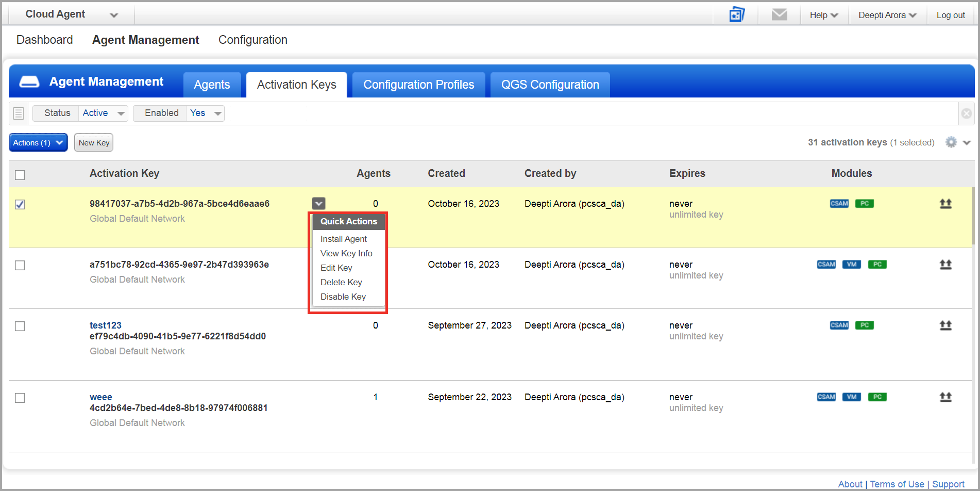This screenshot has height=491, width=980.
Task: Expand the arrow next to the gear icon
Action: click(x=967, y=143)
